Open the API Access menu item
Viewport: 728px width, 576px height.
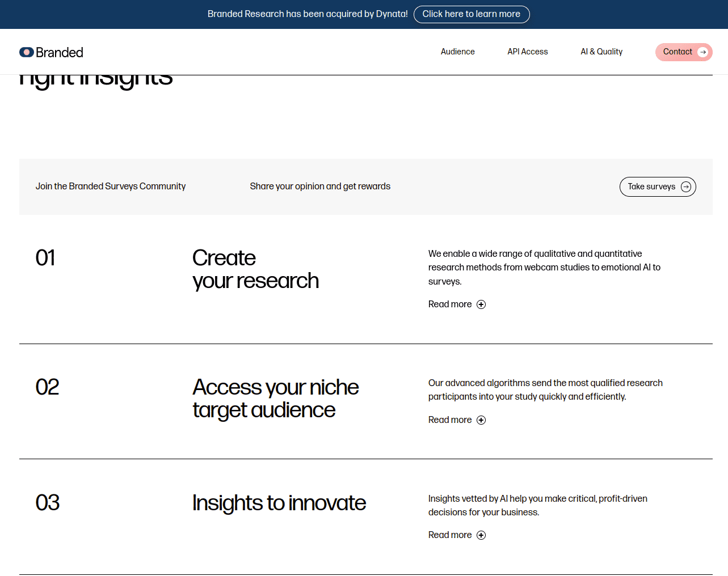(x=528, y=52)
